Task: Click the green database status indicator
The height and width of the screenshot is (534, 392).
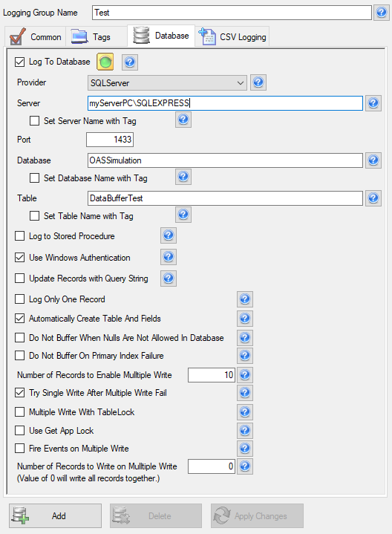Action: pyautogui.click(x=105, y=62)
